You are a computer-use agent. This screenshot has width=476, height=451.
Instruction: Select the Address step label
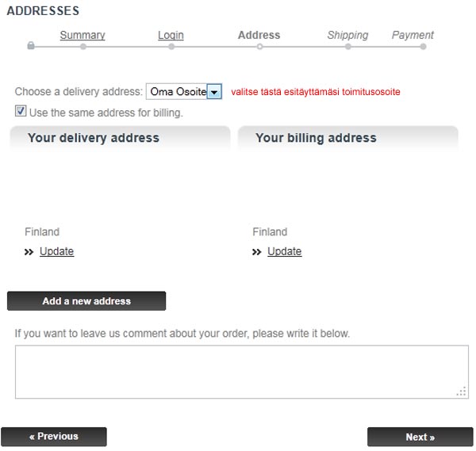[259, 35]
